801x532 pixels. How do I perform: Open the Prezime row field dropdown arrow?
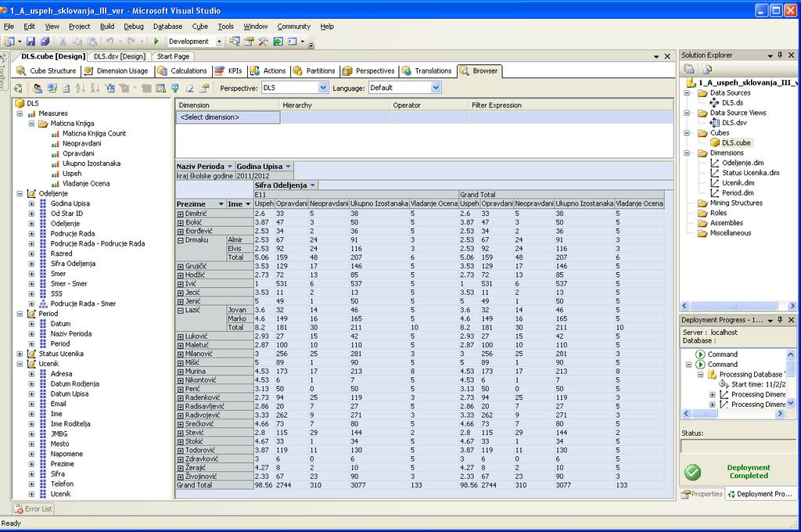click(x=221, y=204)
